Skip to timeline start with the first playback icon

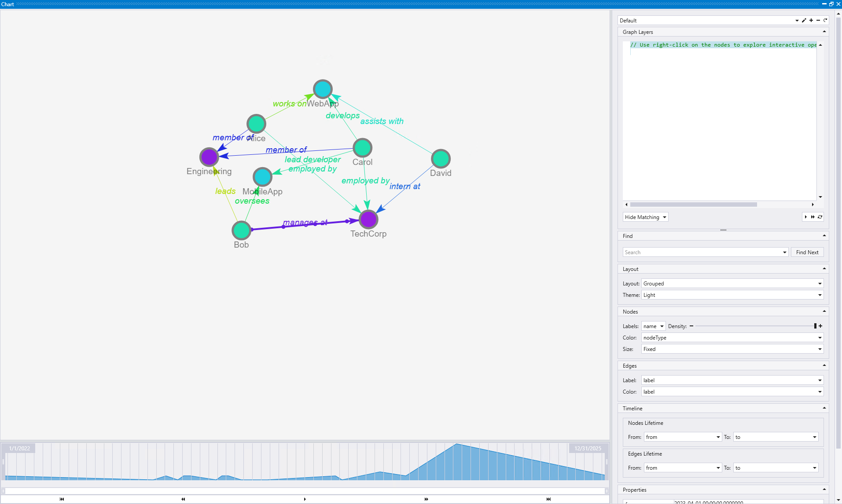62,499
